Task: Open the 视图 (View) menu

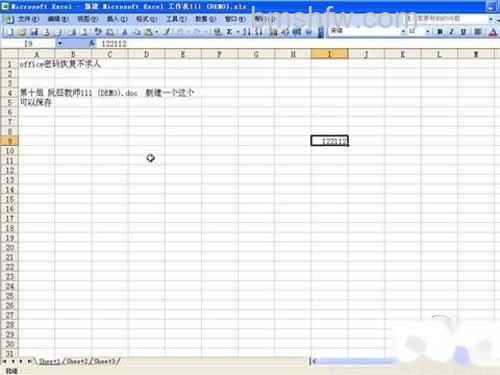Action: pos(87,19)
